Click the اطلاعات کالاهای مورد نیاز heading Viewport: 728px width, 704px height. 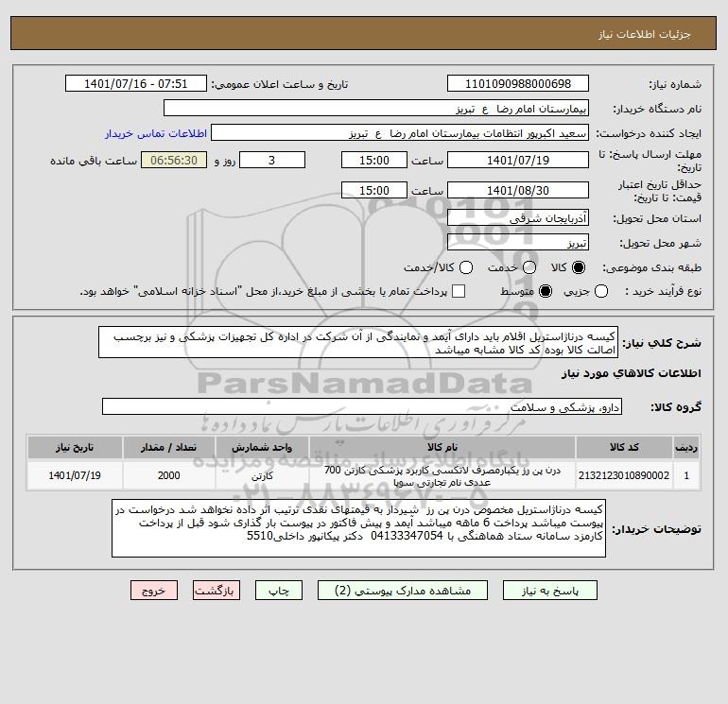click(x=632, y=373)
